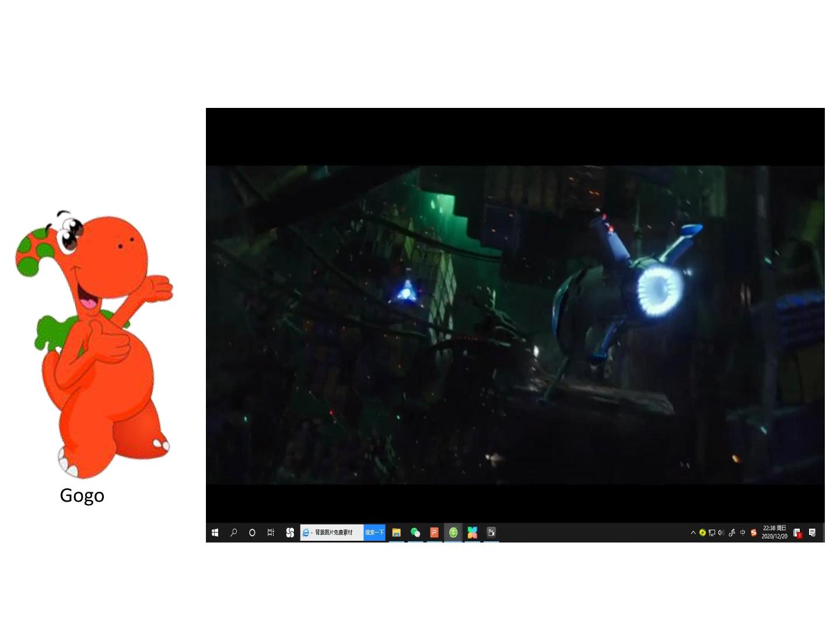Launch the pinwheel fan app icon

point(290,533)
